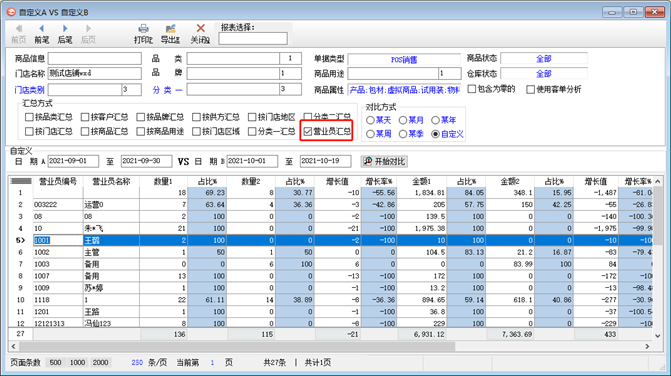Viewport: 671px width, 376px height.
Task: Tick the 按供方汇总 checkbox
Action: click(x=196, y=117)
